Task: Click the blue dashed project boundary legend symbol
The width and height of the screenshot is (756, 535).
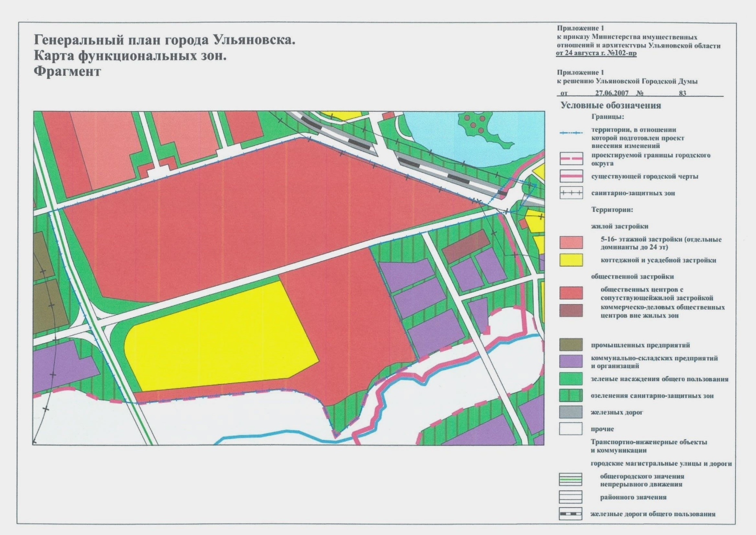Action: tap(571, 133)
